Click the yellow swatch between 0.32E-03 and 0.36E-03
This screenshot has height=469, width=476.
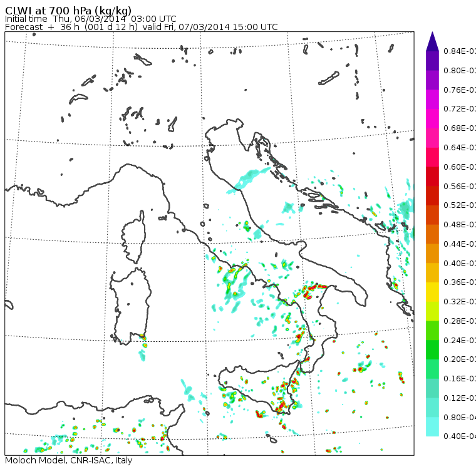(x=432, y=292)
